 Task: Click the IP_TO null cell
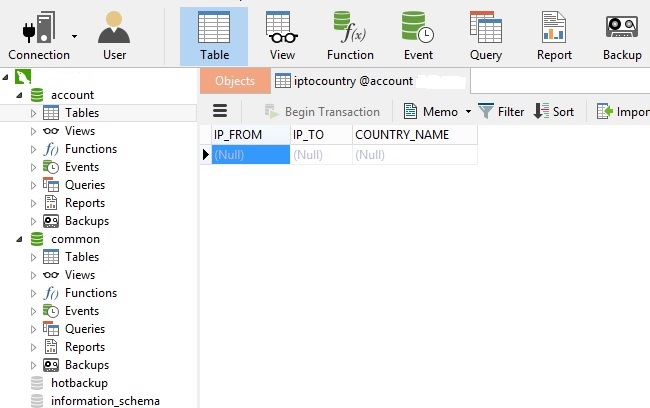pyautogui.click(x=321, y=155)
